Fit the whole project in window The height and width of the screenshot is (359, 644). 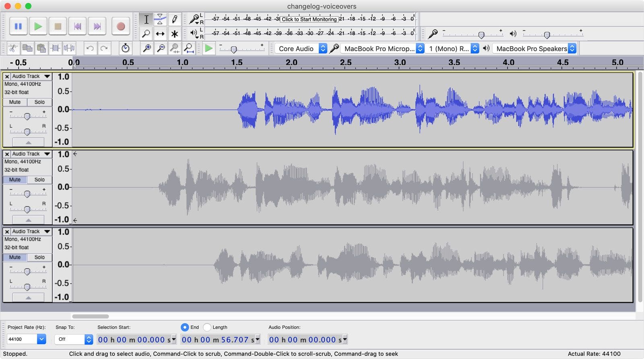coord(188,48)
